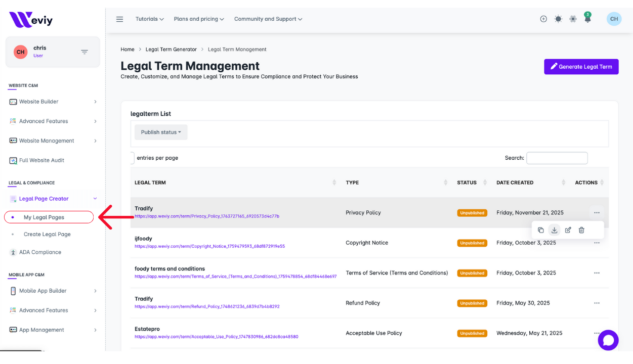Click the edit pencil icon in actions popup
This screenshot has height=364, width=633.
click(x=568, y=230)
